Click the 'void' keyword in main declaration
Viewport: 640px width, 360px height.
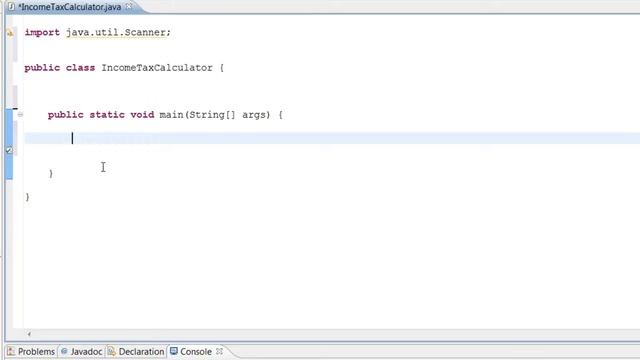[x=142, y=115]
